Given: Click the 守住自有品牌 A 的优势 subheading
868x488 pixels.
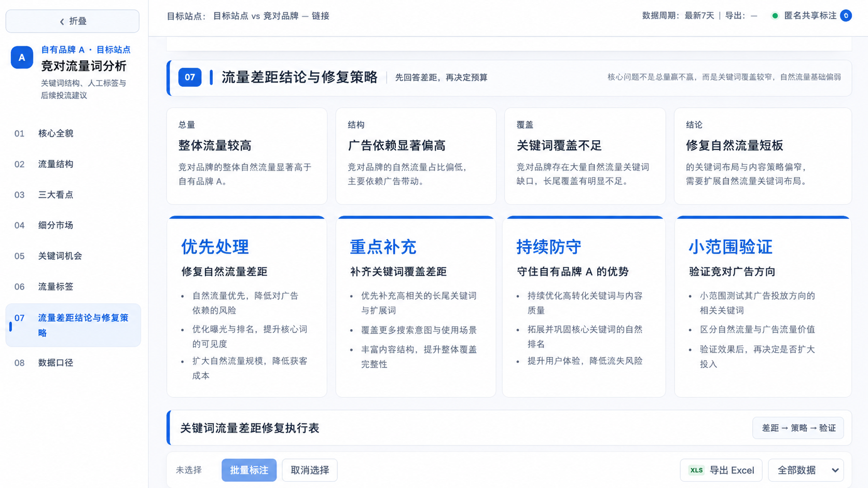Looking at the screenshot, I should click(x=573, y=272).
